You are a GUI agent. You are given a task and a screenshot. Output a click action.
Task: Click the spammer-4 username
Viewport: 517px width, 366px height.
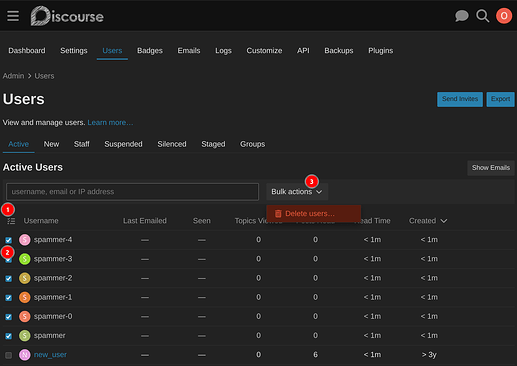click(53, 240)
